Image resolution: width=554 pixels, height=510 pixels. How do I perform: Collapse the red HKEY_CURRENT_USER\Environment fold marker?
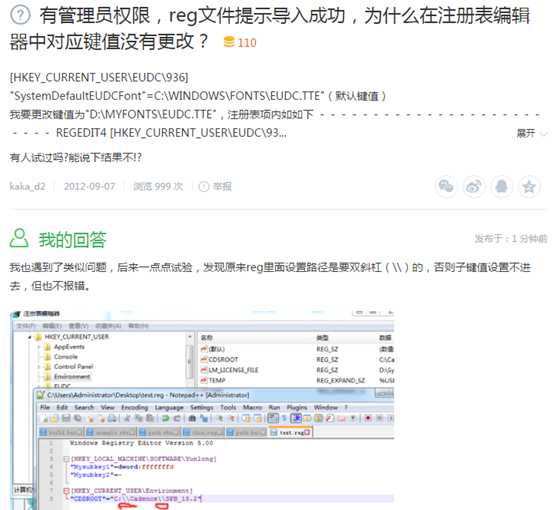click(66, 491)
